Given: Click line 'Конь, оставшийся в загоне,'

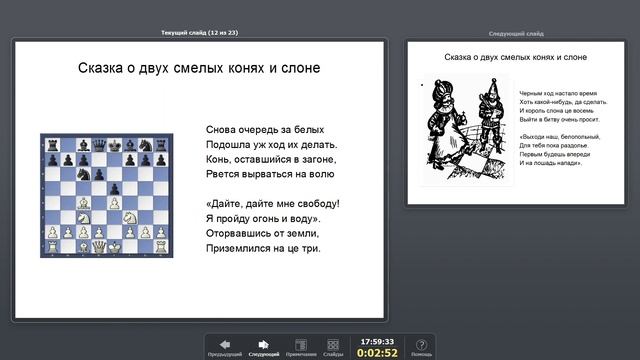Looking at the screenshot, I should (x=271, y=160).
